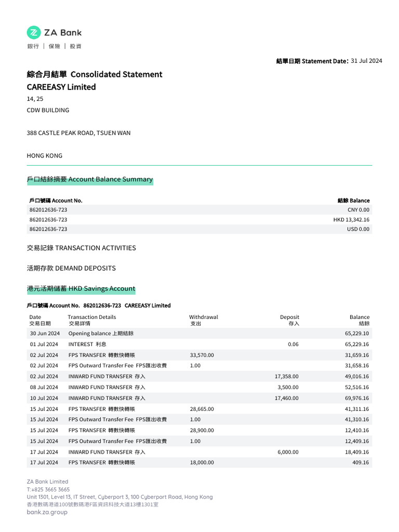This screenshot has width=399, height=532.
Task: Select the withdrawal amount 28,665.00
Action: pyautogui.click(x=202, y=409)
